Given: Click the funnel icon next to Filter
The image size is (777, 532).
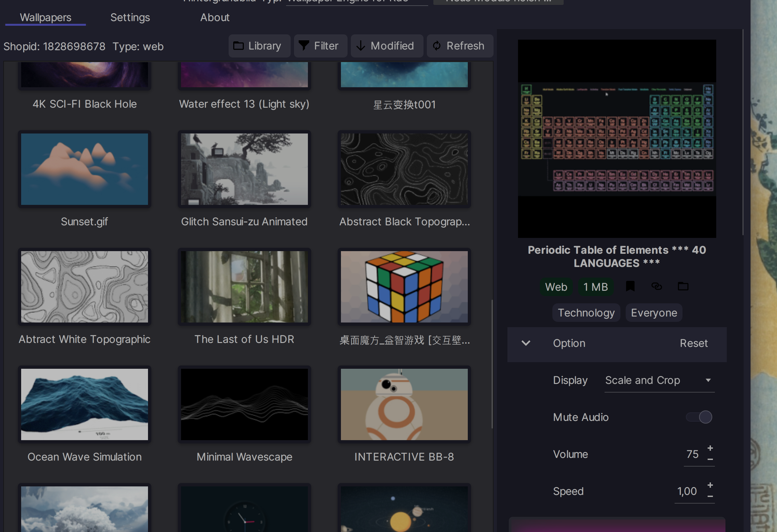Looking at the screenshot, I should [304, 46].
